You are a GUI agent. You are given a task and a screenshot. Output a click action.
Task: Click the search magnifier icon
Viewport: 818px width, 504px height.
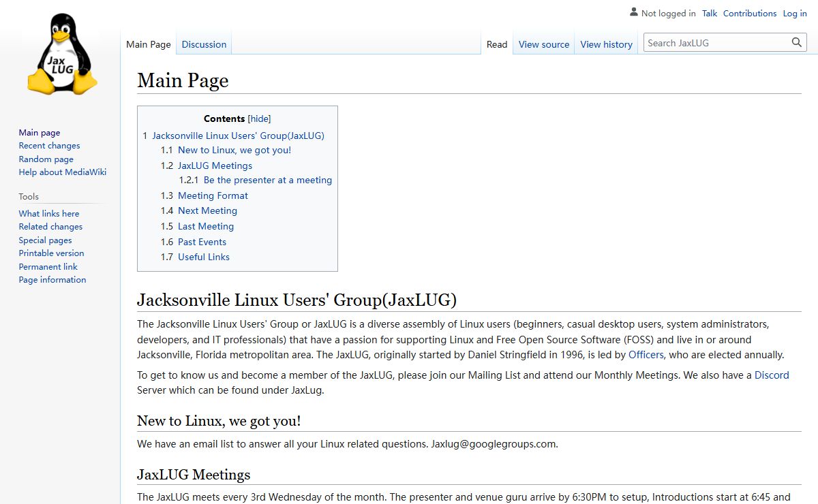[797, 43]
